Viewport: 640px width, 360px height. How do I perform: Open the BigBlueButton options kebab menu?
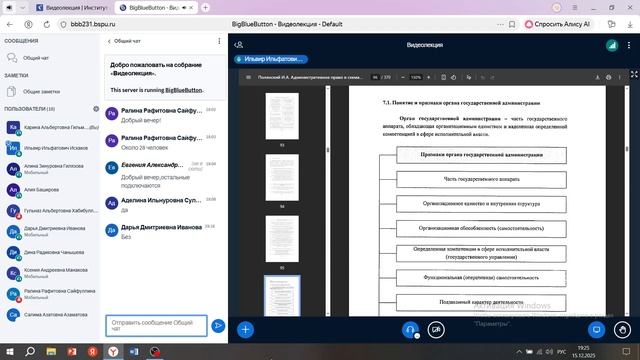click(629, 45)
